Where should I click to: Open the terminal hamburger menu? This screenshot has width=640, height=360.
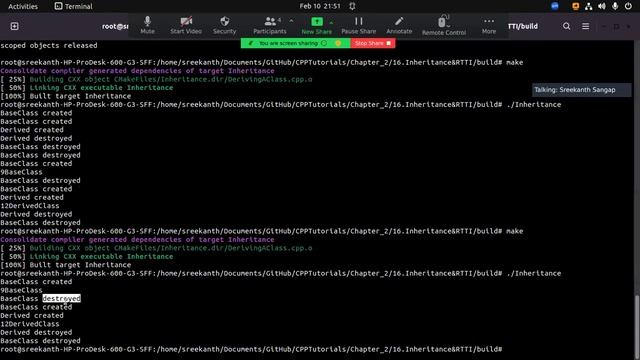(x=585, y=26)
